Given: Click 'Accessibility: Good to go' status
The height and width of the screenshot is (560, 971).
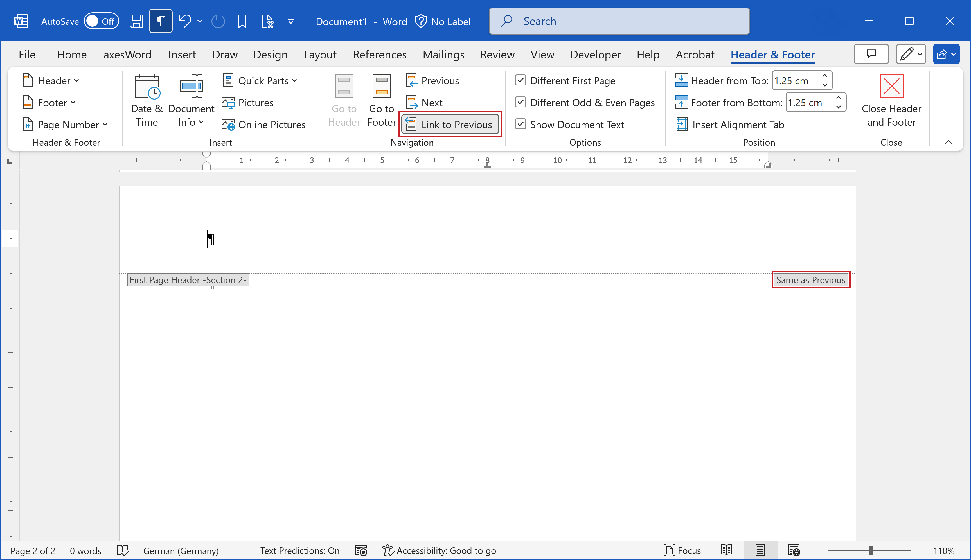Looking at the screenshot, I should (439, 551).
